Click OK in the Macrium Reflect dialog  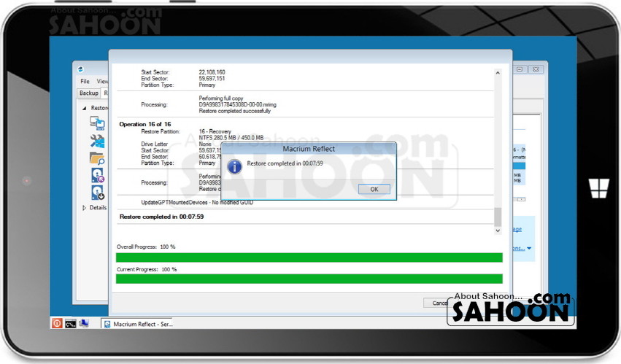374,190
